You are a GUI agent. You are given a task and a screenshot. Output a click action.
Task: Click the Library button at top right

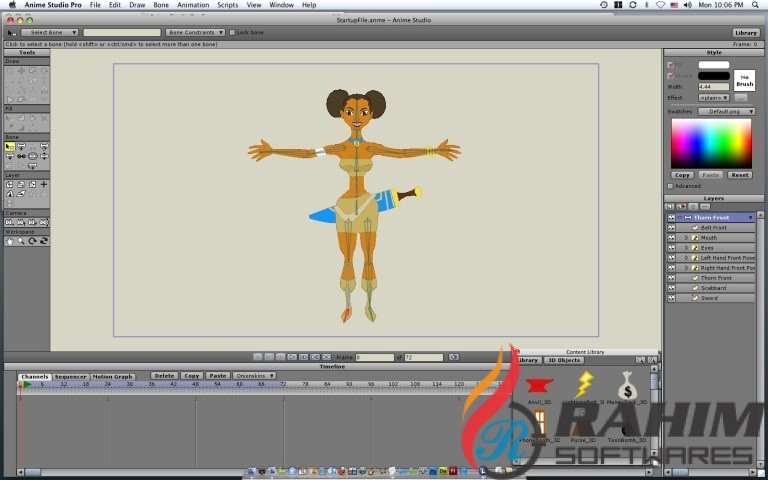745,32
